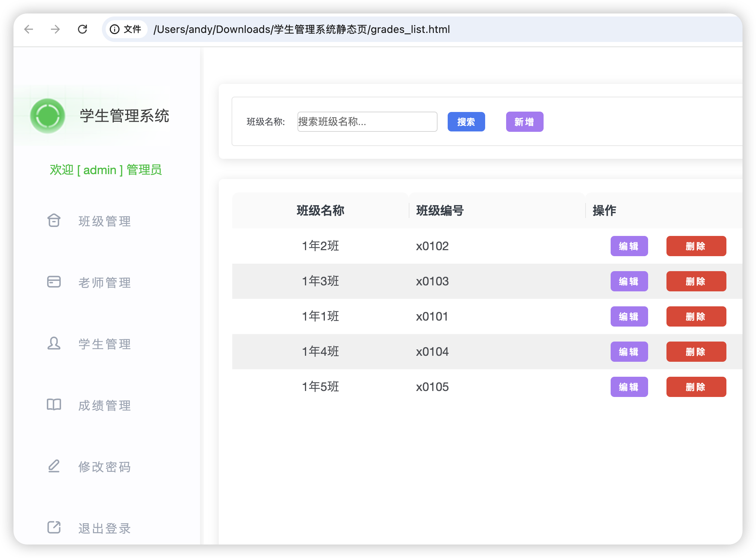This screenshot has width=756, height=558.
Task: Go back using browser back arrow
Action: click(x=29, y=29)
